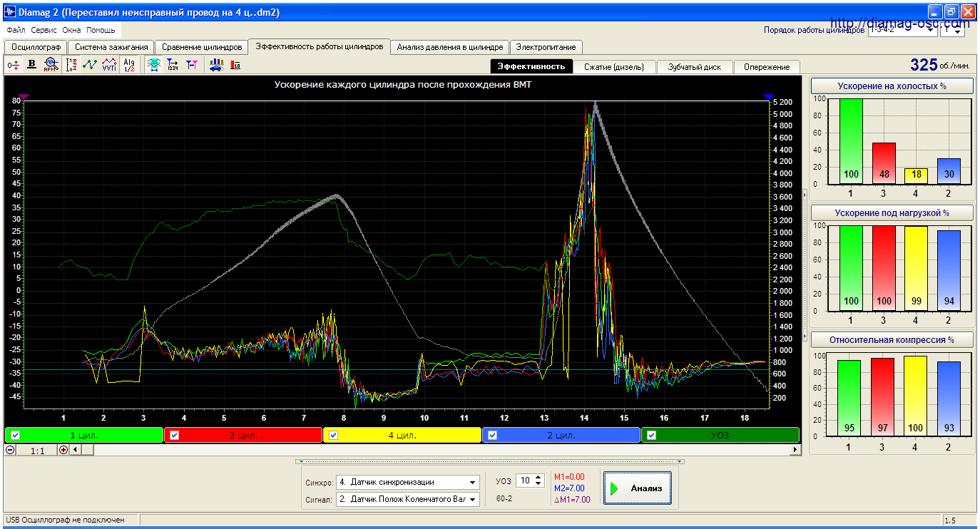The height and width of the screenshot is (529, 980).
Task: Click the УОЗ value field showing 10
Action: tap(525, 481)
